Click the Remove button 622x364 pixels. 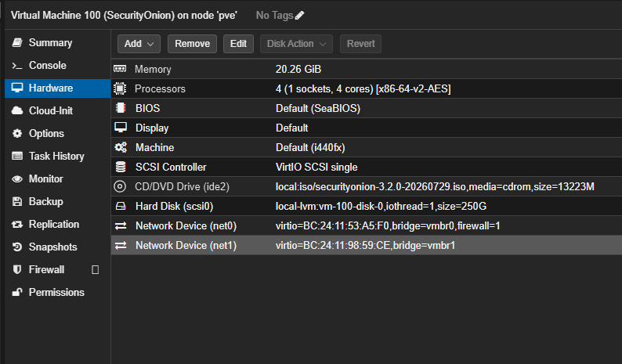coord(193,44)
